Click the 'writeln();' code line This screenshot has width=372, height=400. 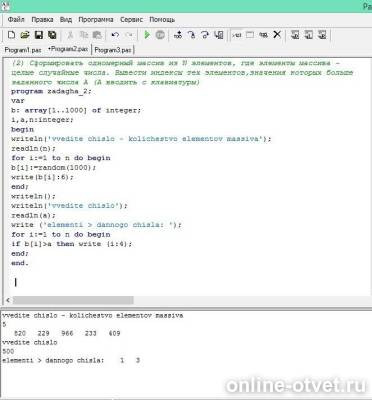point(33,196)
